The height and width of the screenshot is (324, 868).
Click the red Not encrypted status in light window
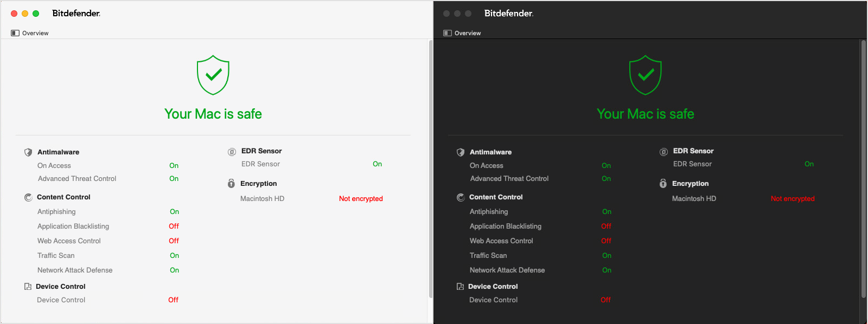pyautogui.click(x=361, y=199)
